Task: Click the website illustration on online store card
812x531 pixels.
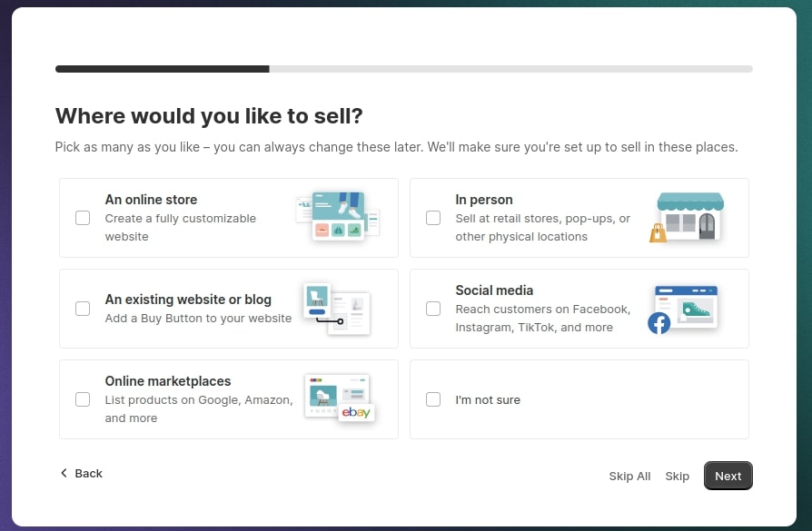Action: (x=338, y=216)
